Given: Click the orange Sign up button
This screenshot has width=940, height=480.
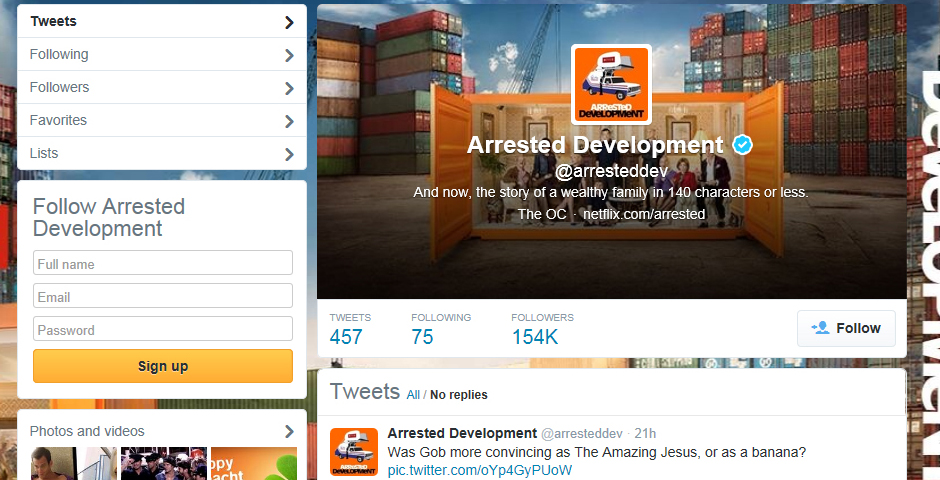Looking at the screenshot, I should tap(162, 366).
